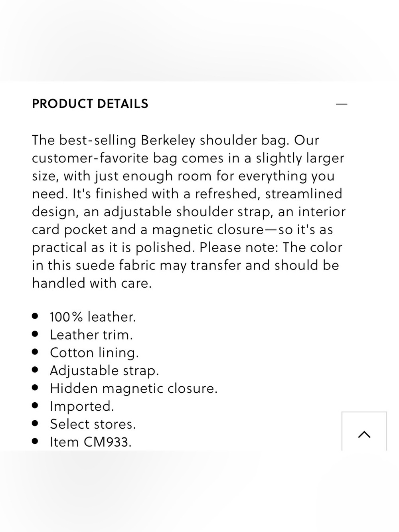Screen dimensions: 399x532
Task: Click the "Cotton lining." list entry
Action: click(x=95, y=353)
